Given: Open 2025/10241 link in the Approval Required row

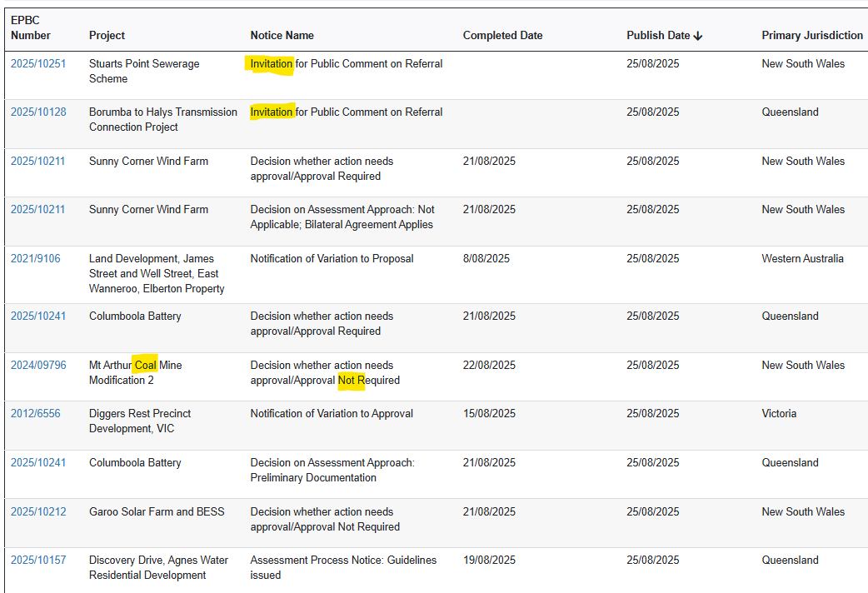Looking at the screenshot, I should 38,316.
